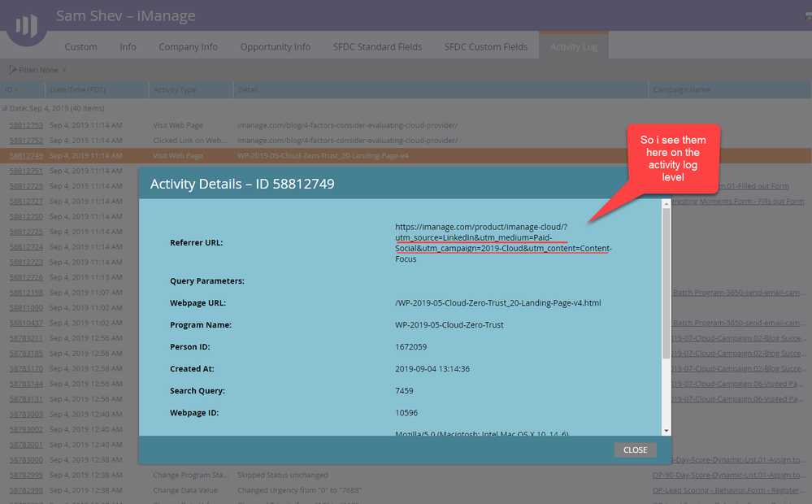812x504 pixels.
Task: Switch to the Custom tab
Action: 80,47
